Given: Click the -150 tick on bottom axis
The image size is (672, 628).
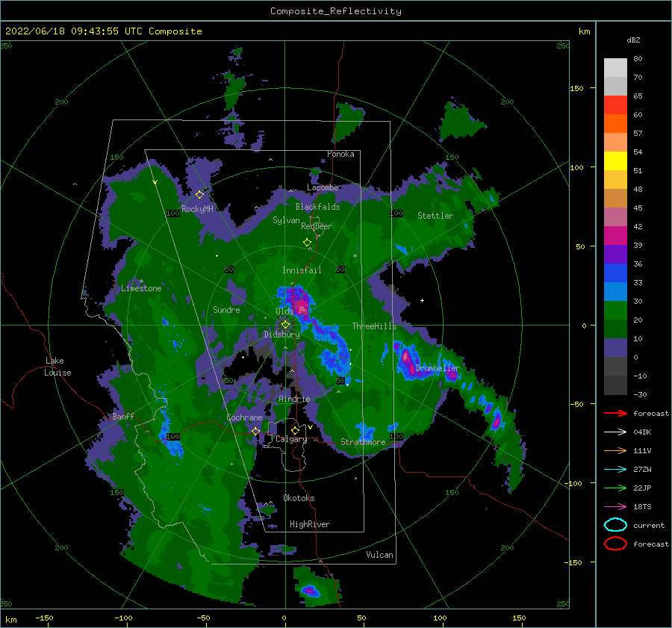Looking at the screenshot, I should [x=44, y=618].
